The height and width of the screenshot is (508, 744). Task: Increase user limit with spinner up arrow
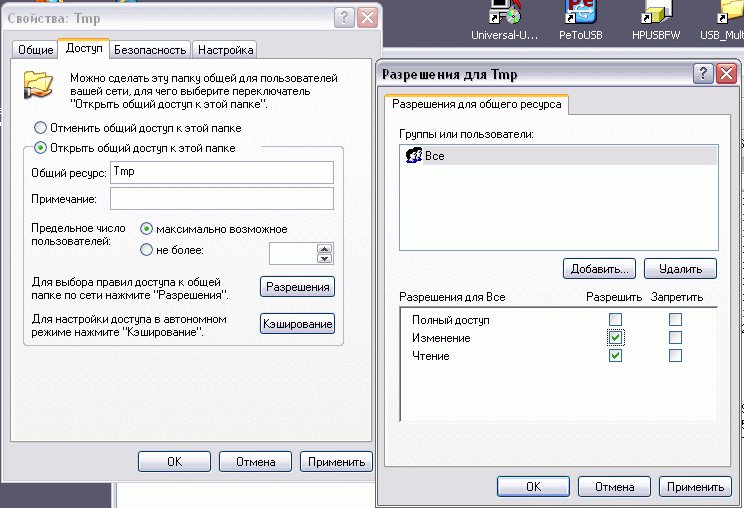[x=324, y=247]
